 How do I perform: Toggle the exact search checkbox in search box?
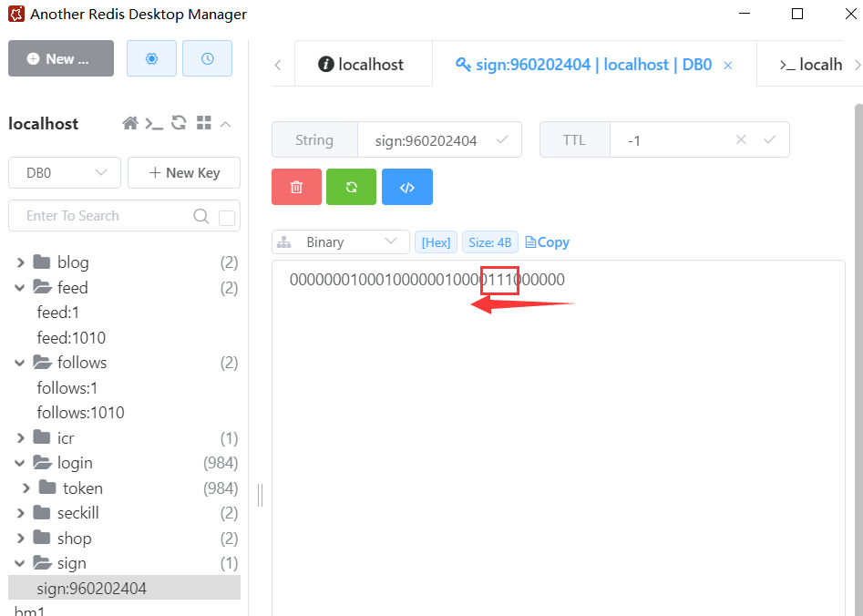click(x=227, y=217)
